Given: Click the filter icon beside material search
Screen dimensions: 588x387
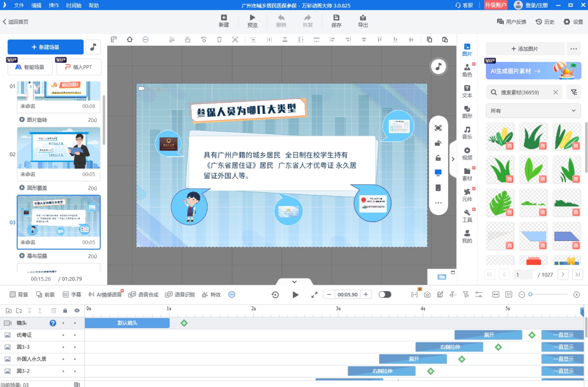Looking at the screenshot, I should point(574,92).
